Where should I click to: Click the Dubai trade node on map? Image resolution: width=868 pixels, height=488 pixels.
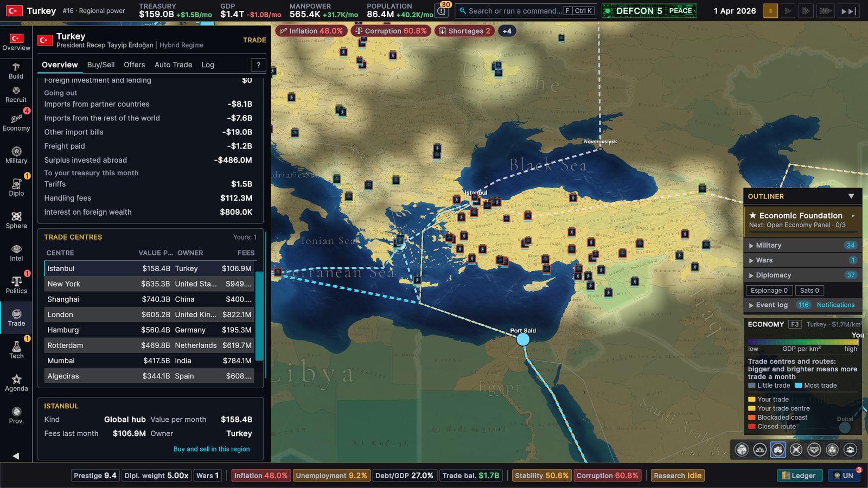pyautogui.click(x=845, y=427)
